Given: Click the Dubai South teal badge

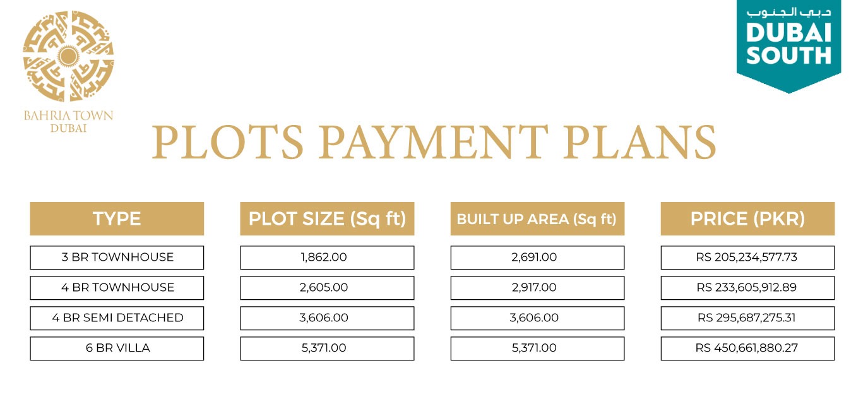Looking at the screenshot, I should tap(788, 46).
